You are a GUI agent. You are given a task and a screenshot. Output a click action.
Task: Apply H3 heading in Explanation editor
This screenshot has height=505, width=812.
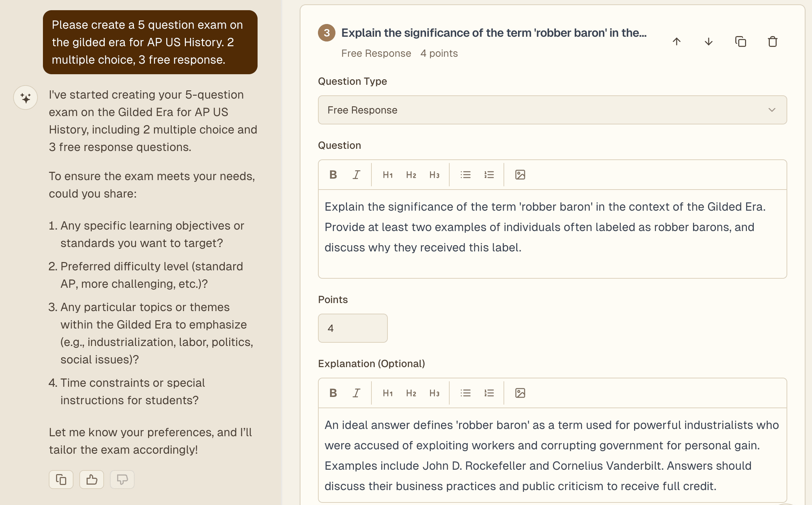434,393
